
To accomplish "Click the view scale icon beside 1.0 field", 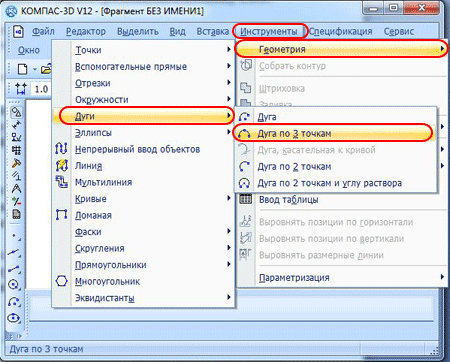I will [21, 89].
